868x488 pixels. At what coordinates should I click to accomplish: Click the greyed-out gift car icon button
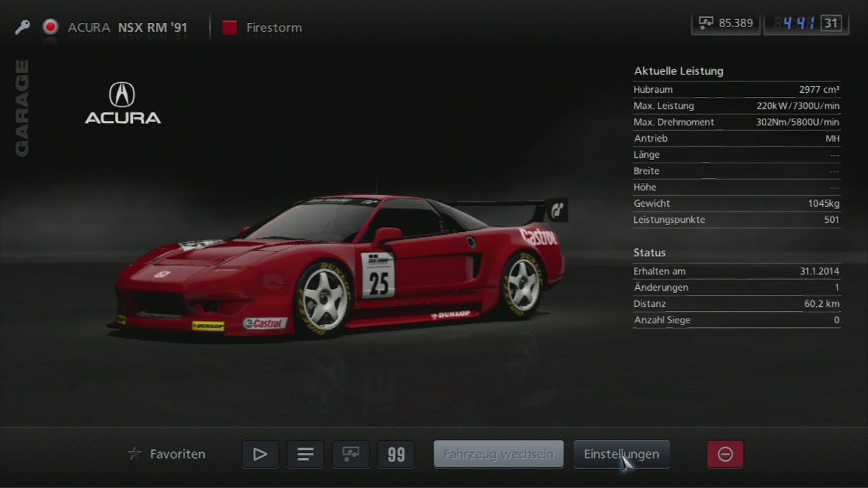pos(351,454)
